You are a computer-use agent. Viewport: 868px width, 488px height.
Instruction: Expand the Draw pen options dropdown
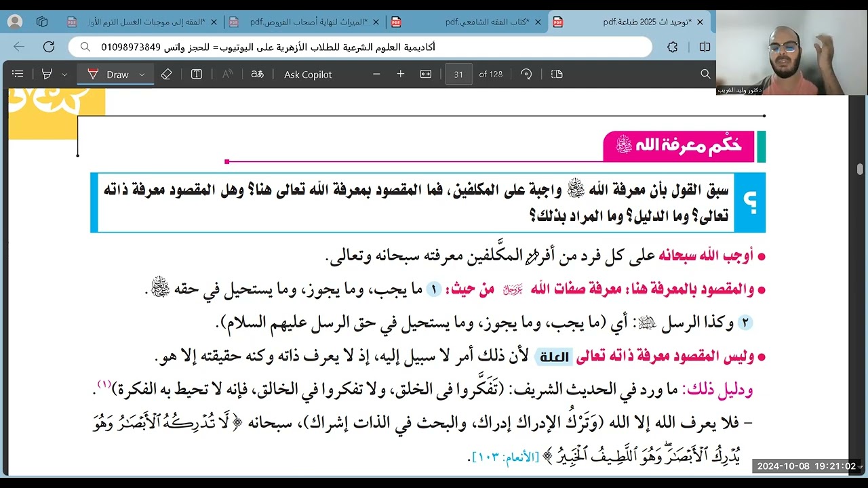coord(142,75)
